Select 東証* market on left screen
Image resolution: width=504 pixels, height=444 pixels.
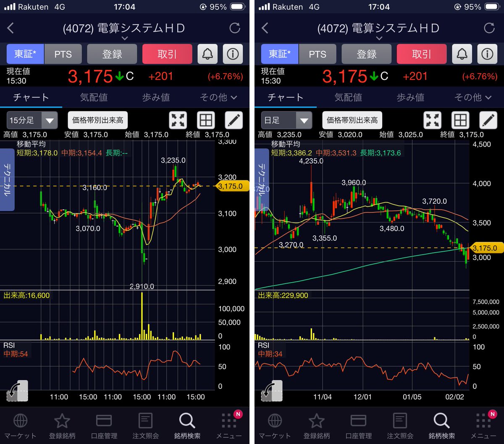(x=26, y=54)
